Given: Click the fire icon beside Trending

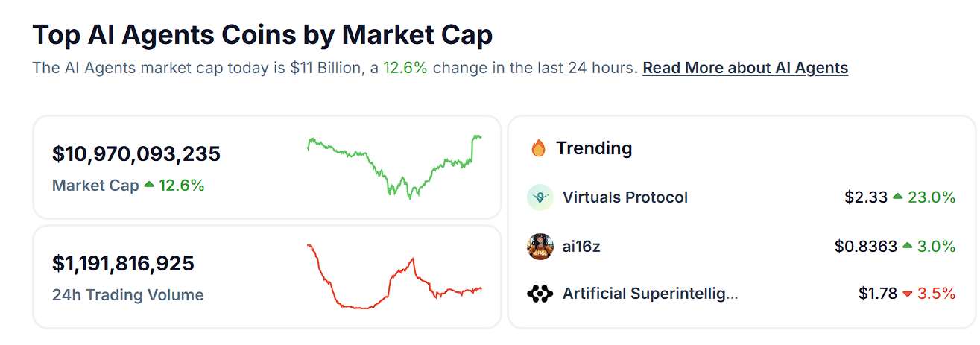Looking at the screenshot, I should click(538, 148).
